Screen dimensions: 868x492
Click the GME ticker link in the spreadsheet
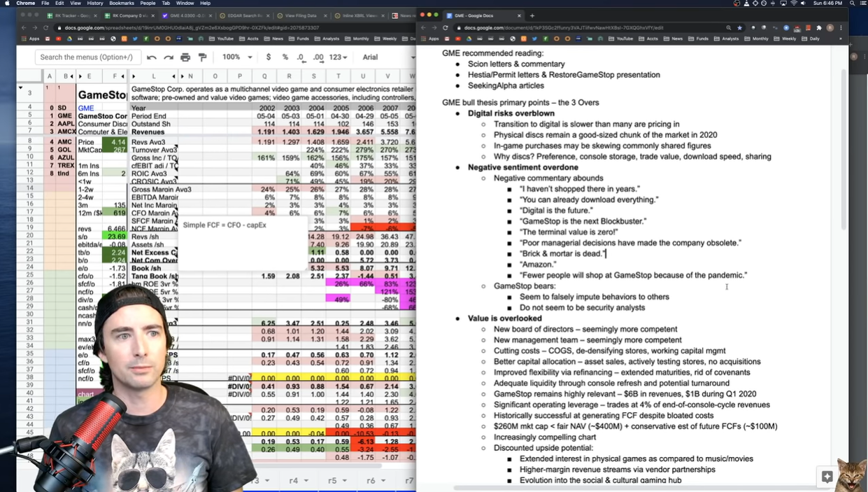tap(85, 108)
